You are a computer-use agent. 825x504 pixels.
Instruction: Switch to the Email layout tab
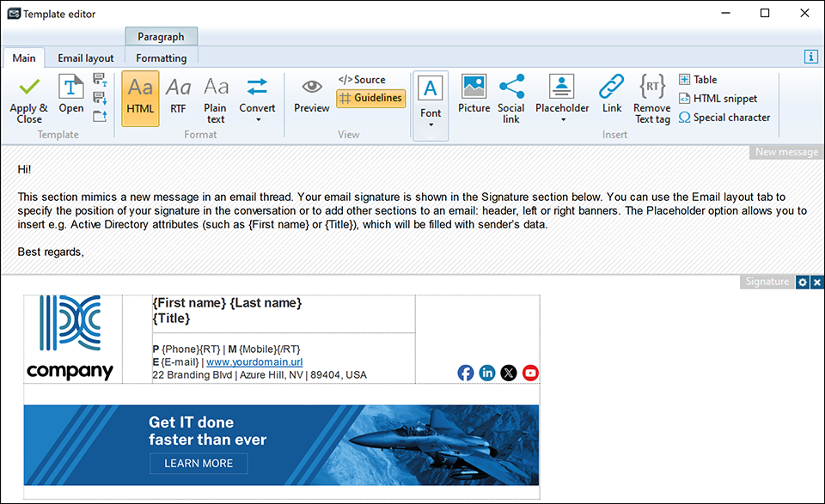tap(85, 58)
